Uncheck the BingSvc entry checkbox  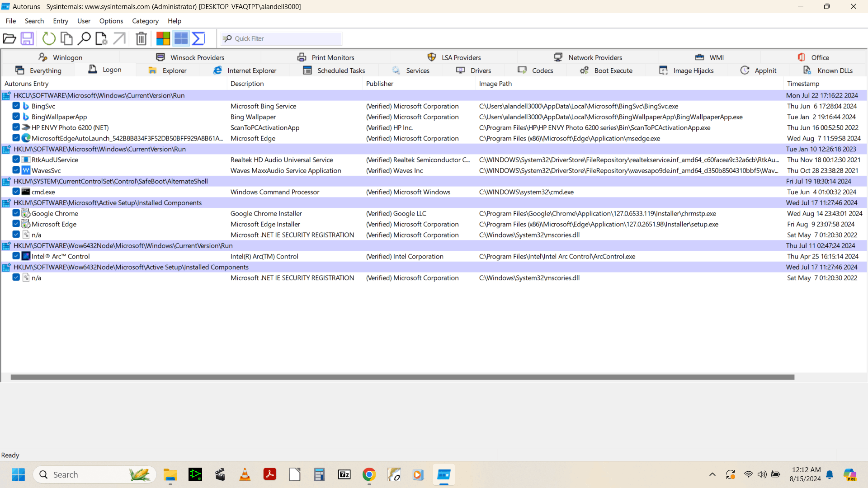(16, 106)
